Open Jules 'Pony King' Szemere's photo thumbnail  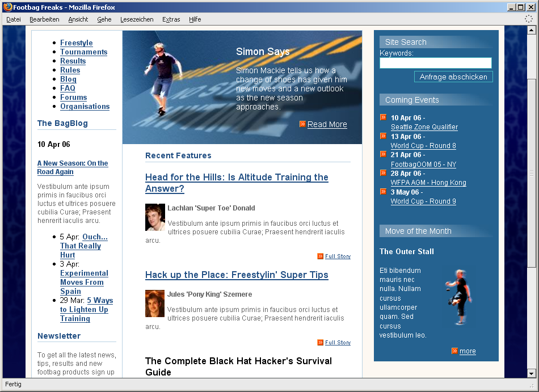155,304
